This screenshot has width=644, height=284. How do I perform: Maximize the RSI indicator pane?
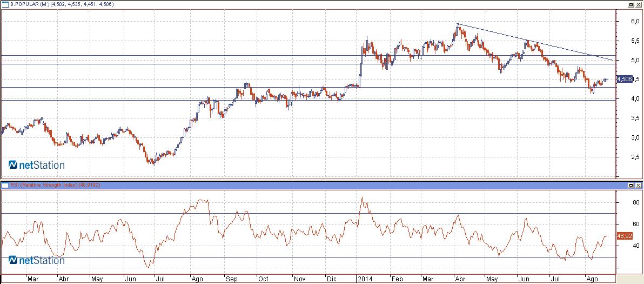631,186
